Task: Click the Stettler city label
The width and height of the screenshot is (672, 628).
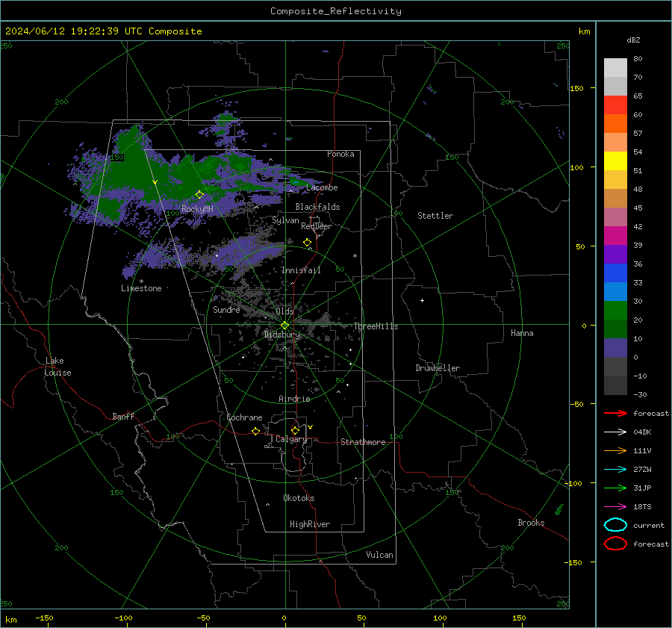Action: [x=435, y=216]
